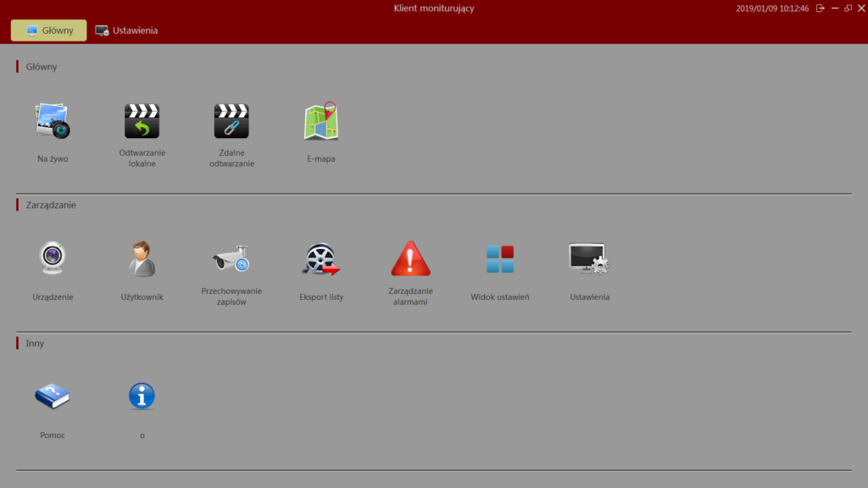This screenshot has width=868, height=488.
Task: Open Zdalne odtwarzanie remote playback
Action: tap(231, 120)
